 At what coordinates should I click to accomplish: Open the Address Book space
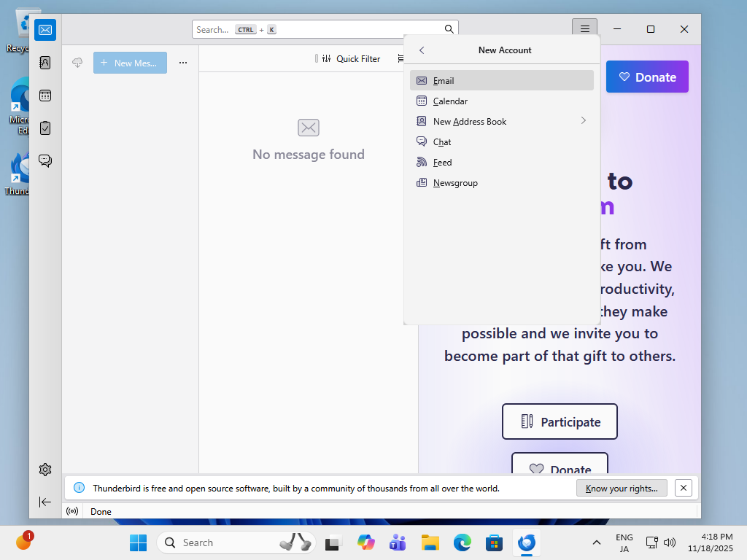(x=45, y=63)
